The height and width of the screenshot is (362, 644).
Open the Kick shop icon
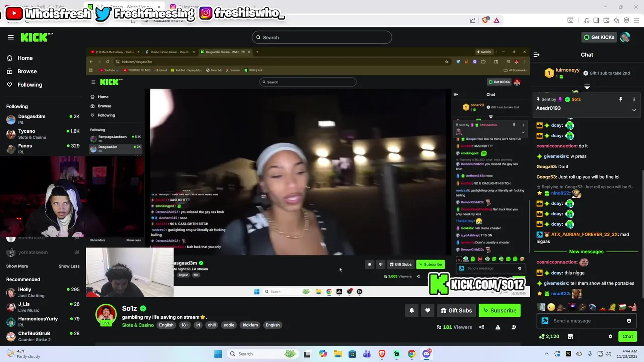click(x=570, y=336)
